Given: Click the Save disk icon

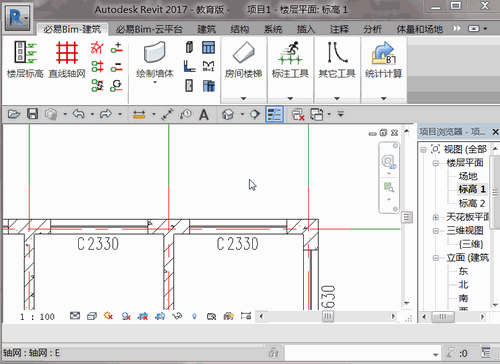Looking at the screenshot, I should [x=32, y=114].
